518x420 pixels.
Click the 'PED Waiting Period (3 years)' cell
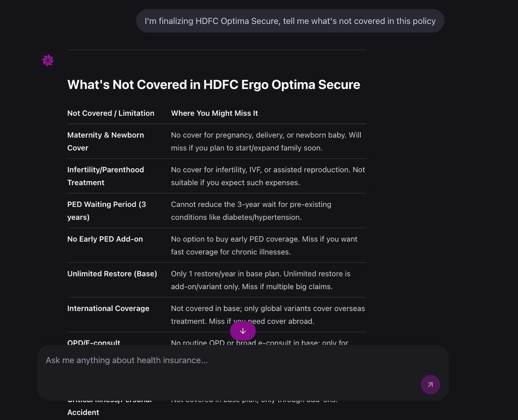(x=107, y=211)
